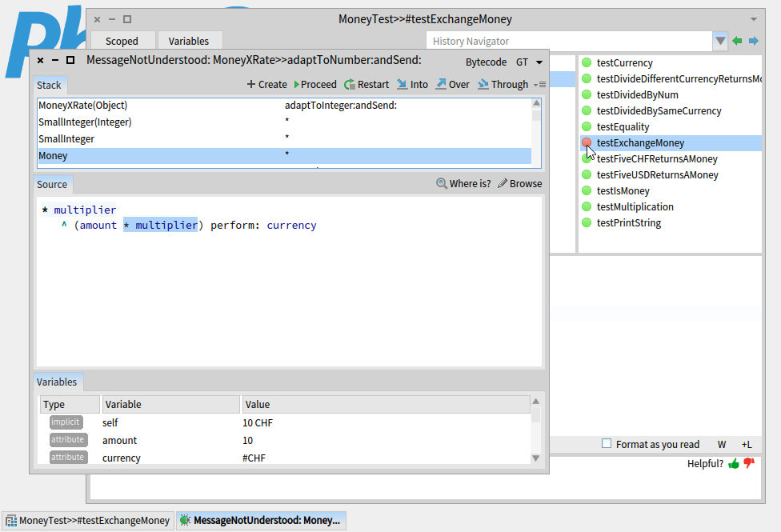The image size is (781, 532).
Task: Select the currency variable row
Action: 284,458
